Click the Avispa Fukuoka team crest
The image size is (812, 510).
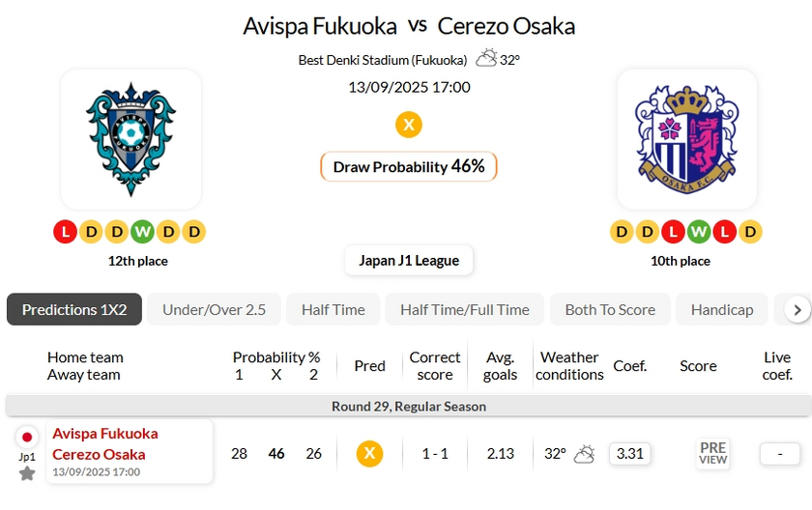[x=130, y=139]
